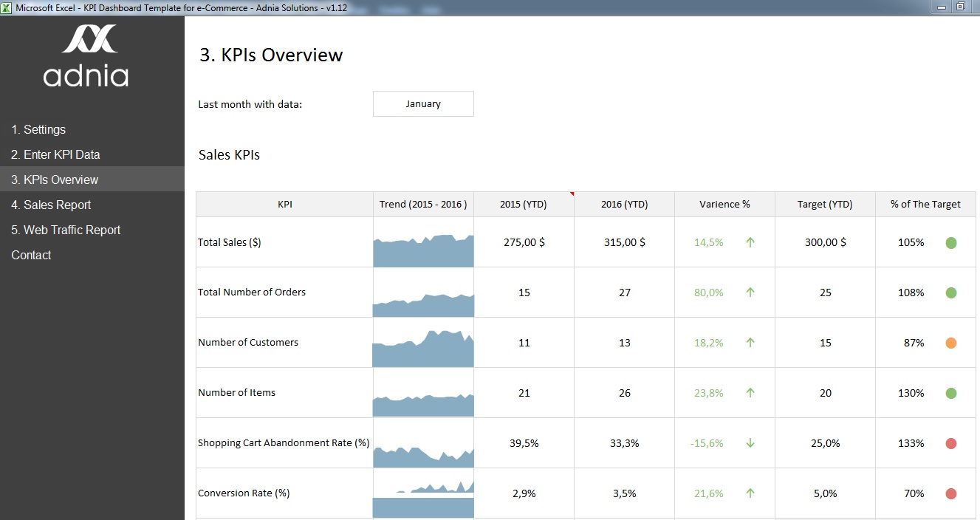Click the up arrow in Total Number of Orders row

click(x=750, y=292)
